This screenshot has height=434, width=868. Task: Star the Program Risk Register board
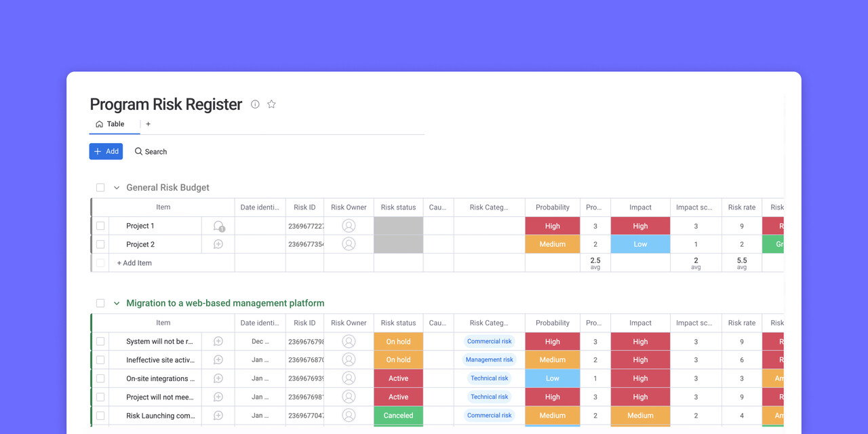(271, 104)
